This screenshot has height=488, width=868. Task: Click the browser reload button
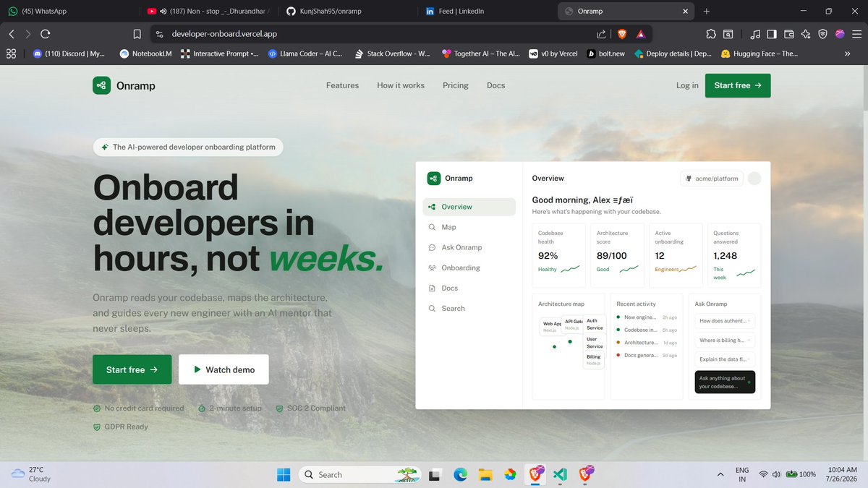pyautogui.click(x=45, y=34)
